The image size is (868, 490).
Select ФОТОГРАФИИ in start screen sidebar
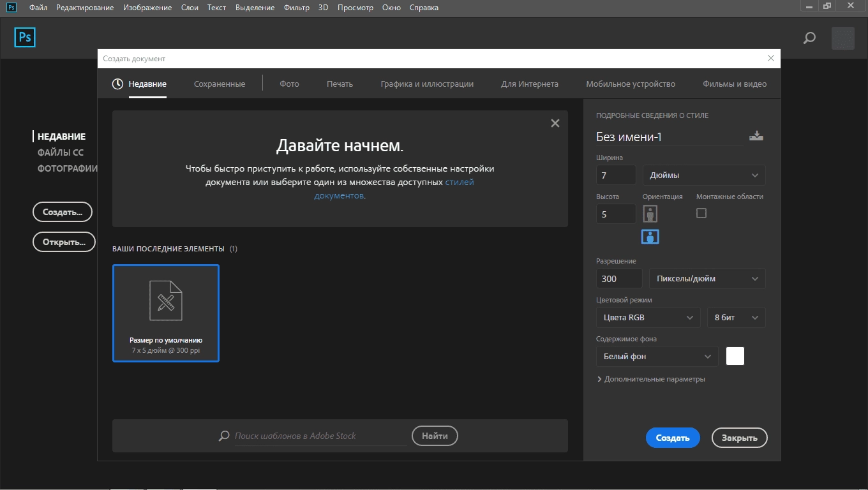(x=68, y=168)
